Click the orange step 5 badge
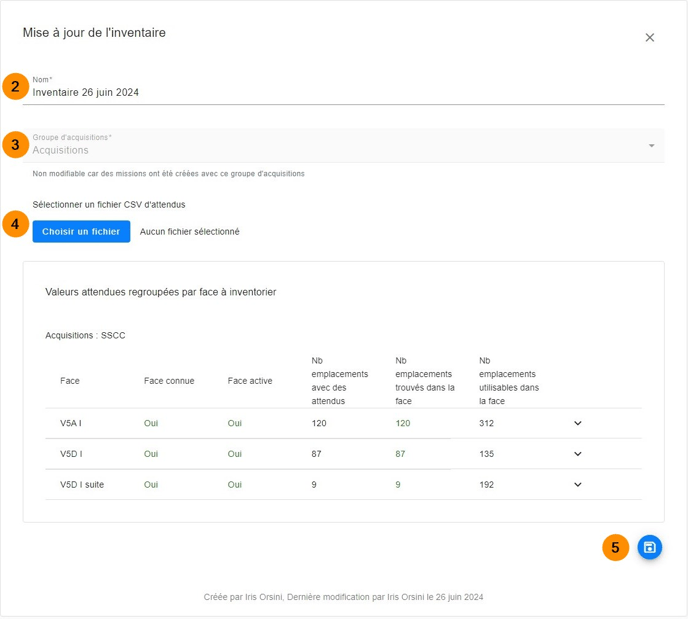 615,547
